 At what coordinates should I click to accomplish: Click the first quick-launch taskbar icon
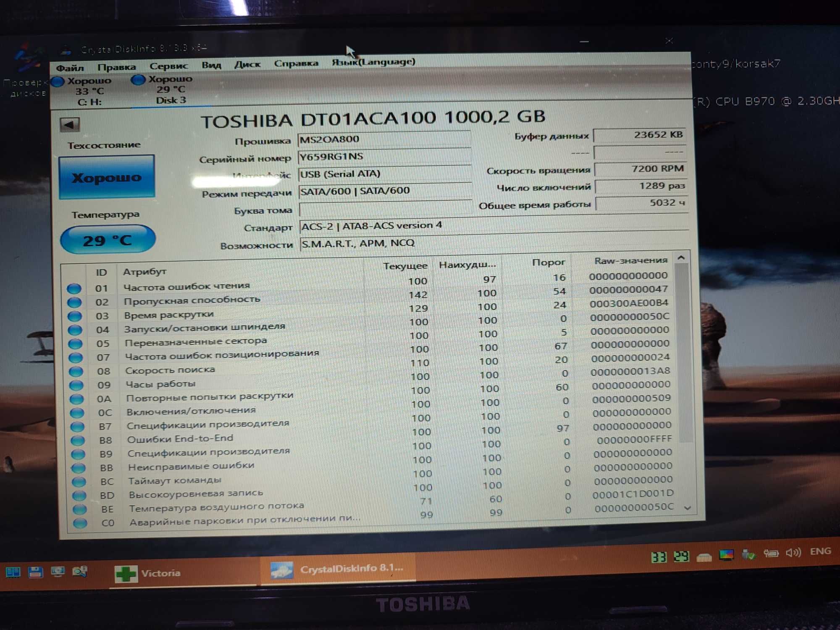point(13,572)
